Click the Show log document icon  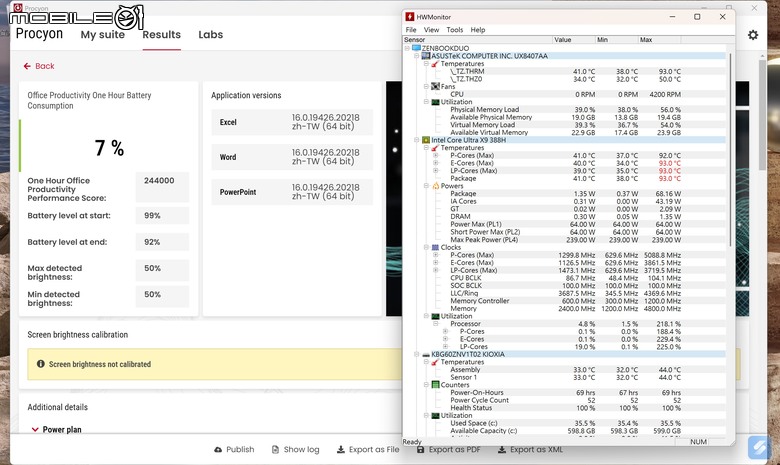coord(274,450)
